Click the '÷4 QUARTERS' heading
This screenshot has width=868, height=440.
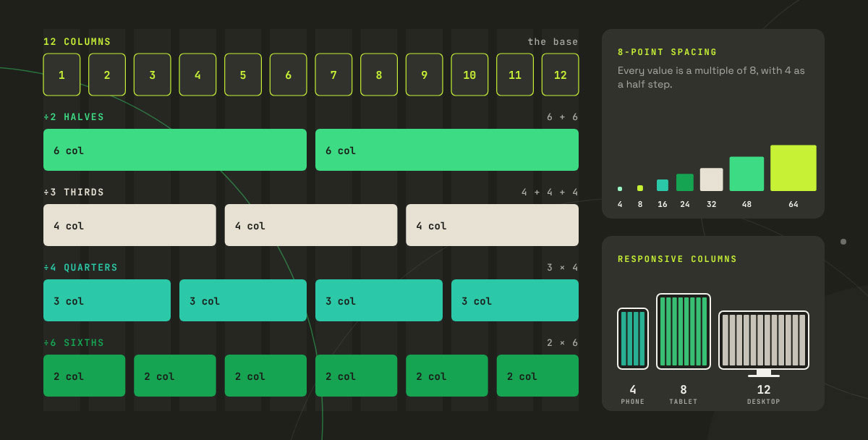tap(80, 268)
